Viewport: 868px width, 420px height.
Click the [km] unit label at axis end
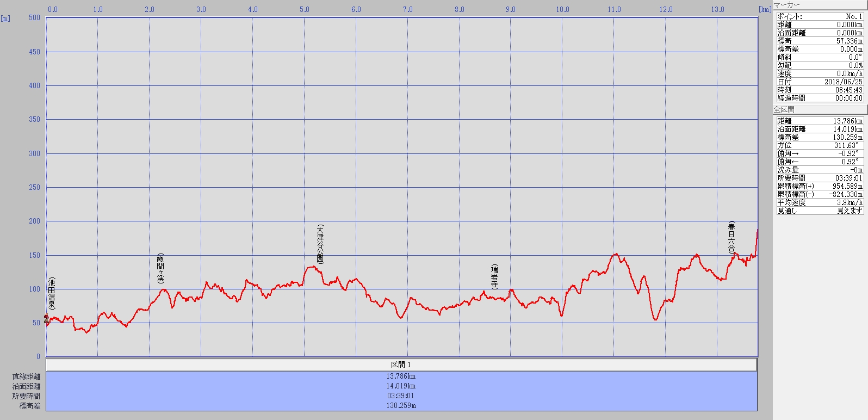[765, 9]
